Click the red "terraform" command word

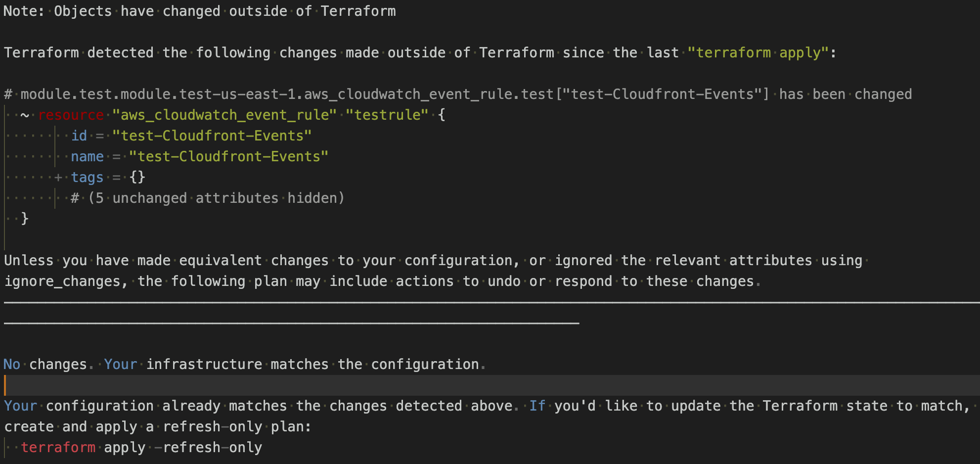[58, 447]
